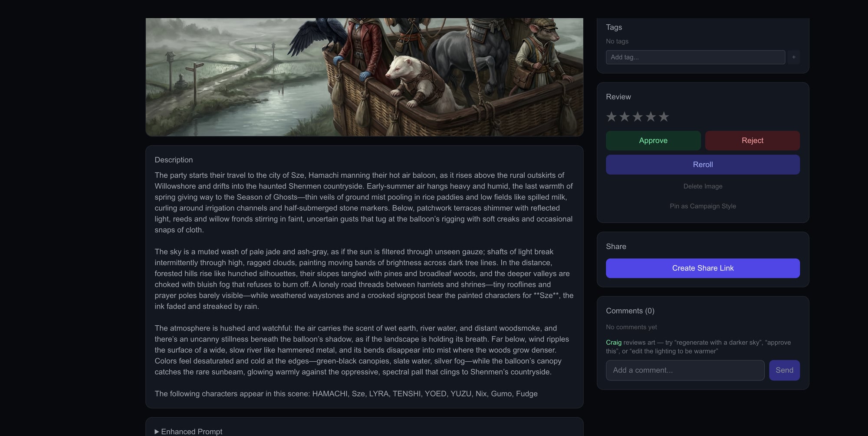Screen dimensions: 868x436
Task: Expand the Enhanced Prompt section
Action: coord(189,431)
